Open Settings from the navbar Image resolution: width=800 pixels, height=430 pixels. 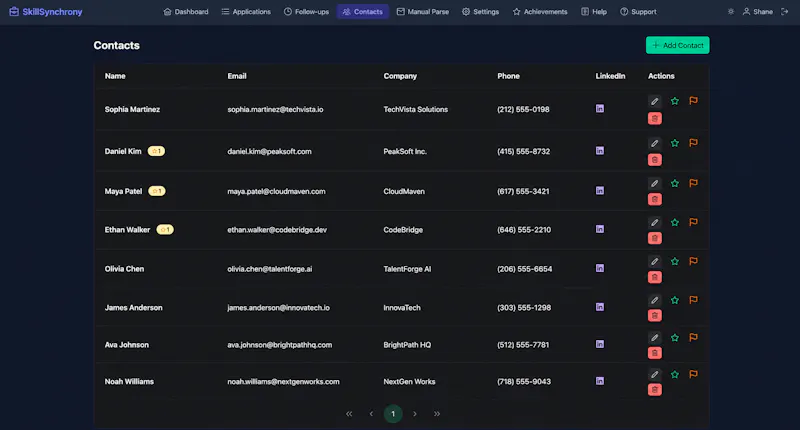pos(481,11)
